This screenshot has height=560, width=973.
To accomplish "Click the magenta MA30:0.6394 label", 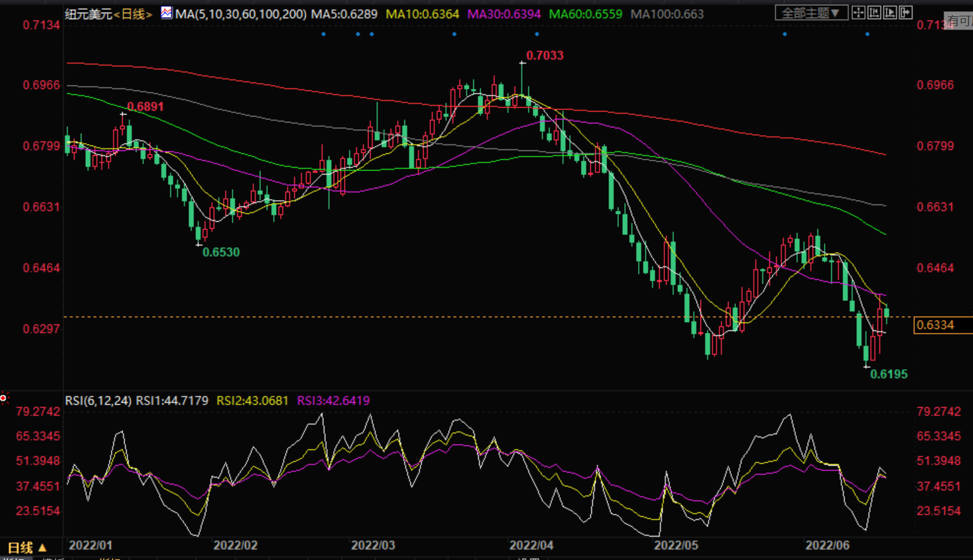I will [504, 14].
